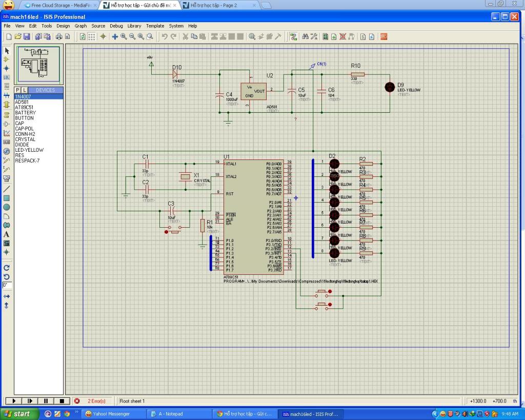This screenshot has height=420, width=525.
Task: Click the 2 Error(s) status message
Action: [96, 401]
